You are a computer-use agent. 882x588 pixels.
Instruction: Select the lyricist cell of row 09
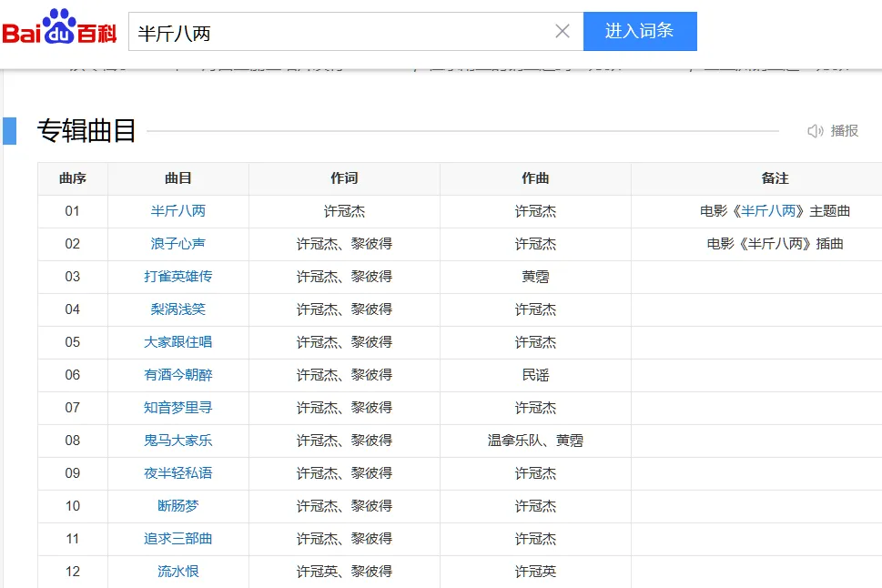click(x=344, y=472)
